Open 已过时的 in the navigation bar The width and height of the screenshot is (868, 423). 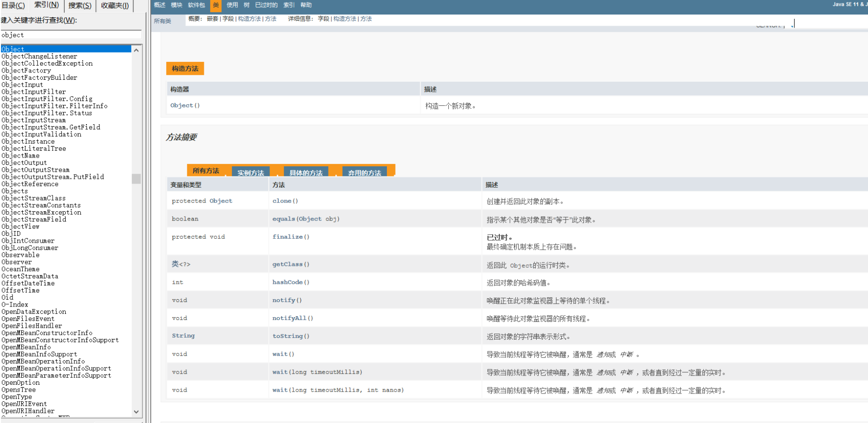[x=267, y=5]
